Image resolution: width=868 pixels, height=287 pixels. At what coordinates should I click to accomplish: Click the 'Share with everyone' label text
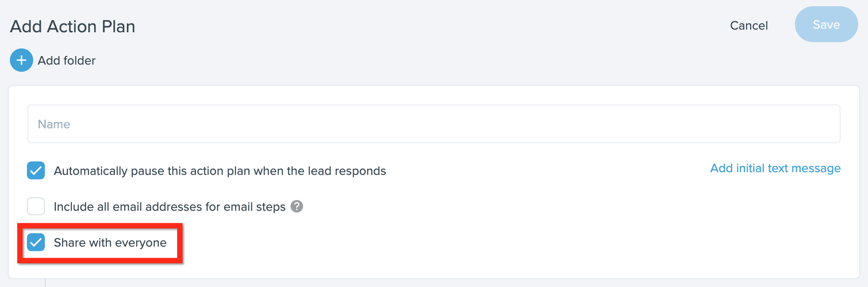tap(110, 243)
